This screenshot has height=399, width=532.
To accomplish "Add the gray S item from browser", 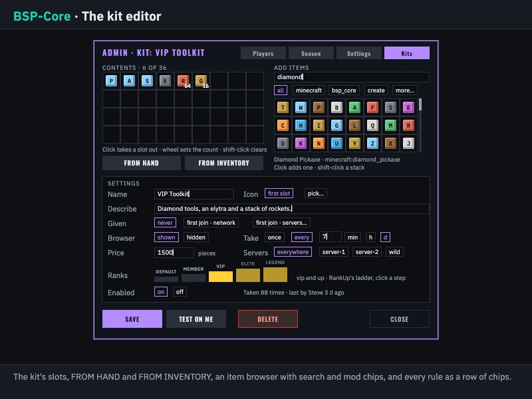I will (390, 108).
